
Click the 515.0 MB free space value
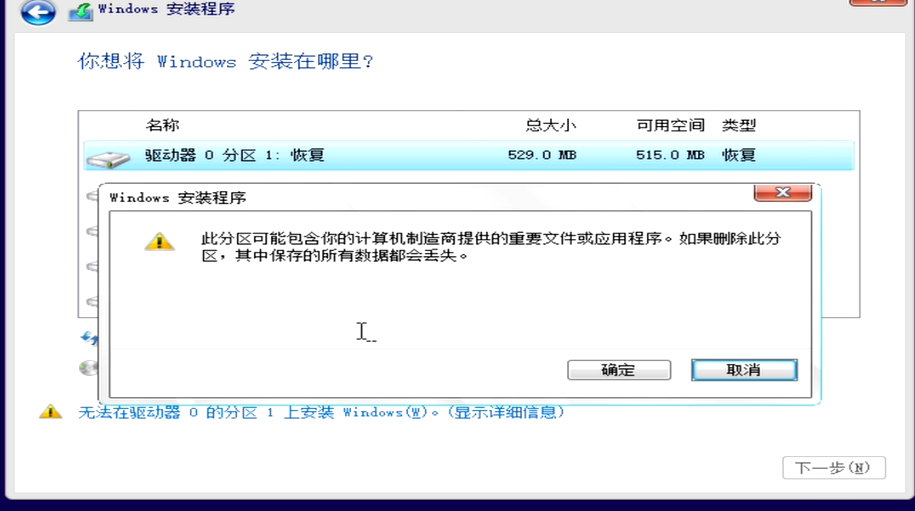[x=670, y=155]
